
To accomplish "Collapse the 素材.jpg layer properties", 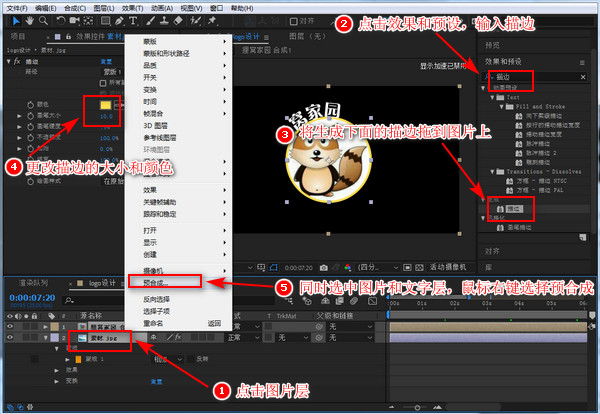I will [46, 337].
